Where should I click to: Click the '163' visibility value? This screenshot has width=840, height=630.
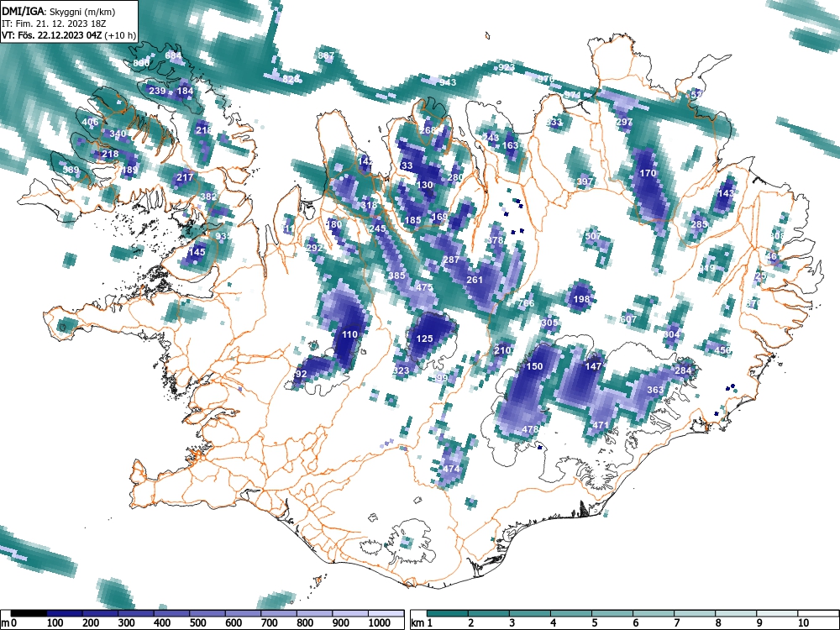pos(511,145)
